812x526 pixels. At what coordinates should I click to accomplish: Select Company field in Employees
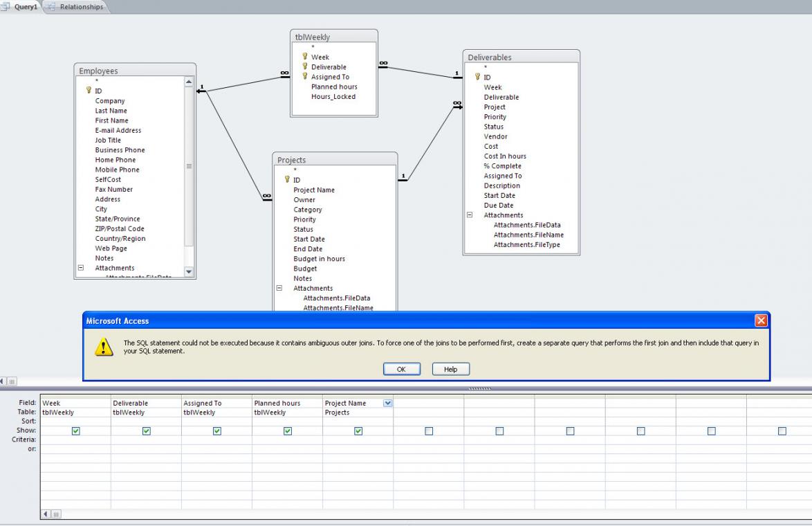(x=110, y=100)
